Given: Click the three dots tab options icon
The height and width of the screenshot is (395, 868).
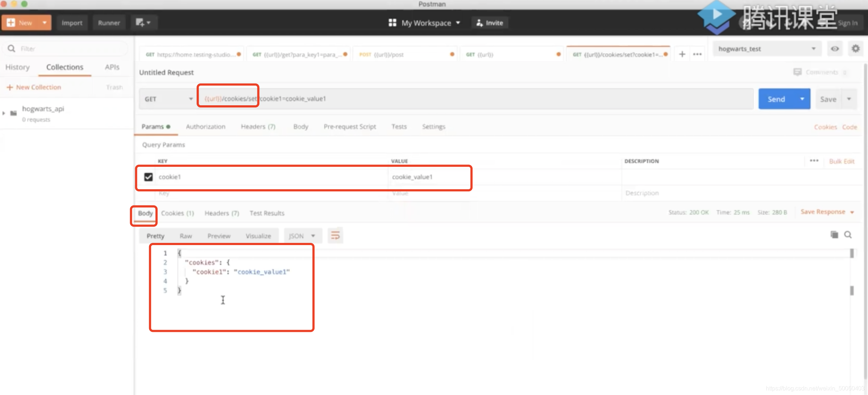Looking at the screenshot, I should [x=697, y=54].
